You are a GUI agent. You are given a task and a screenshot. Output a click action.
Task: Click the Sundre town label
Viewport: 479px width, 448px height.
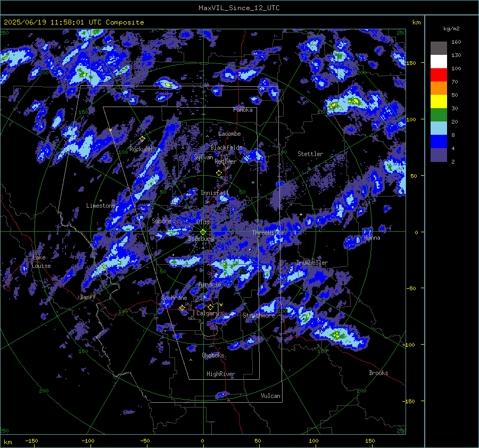(x=161, y=221)
